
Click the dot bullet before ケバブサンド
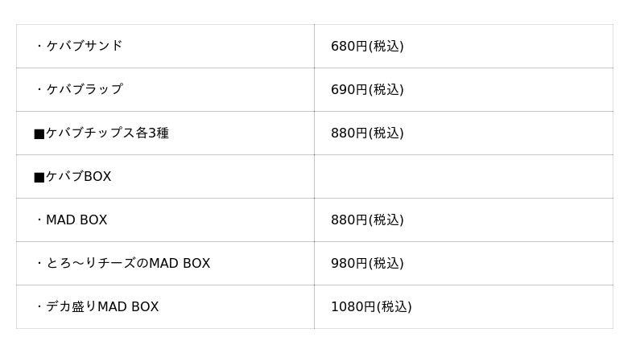pos(39,46)
